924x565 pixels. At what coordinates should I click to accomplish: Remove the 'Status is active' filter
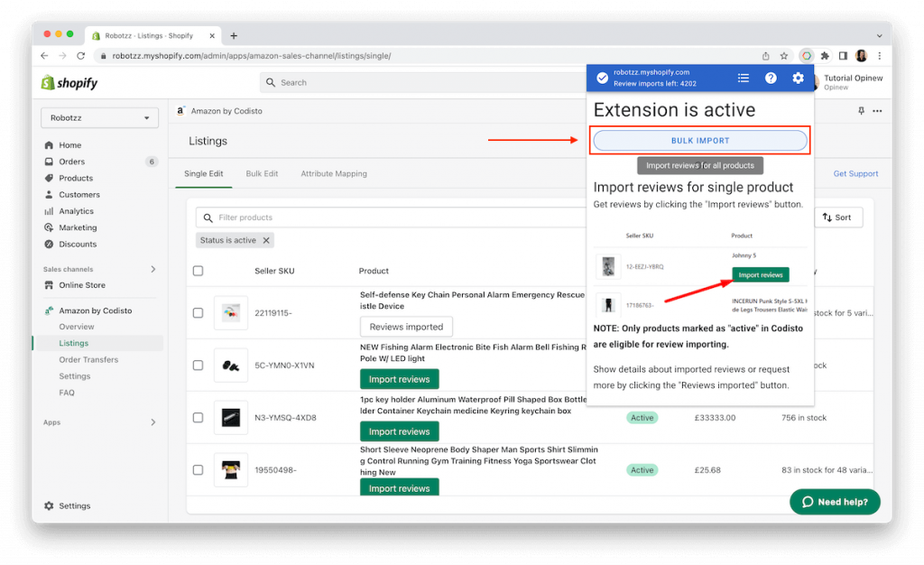(266, 240)
